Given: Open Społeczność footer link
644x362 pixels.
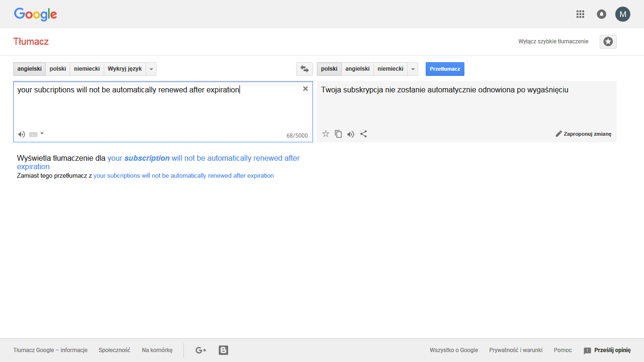Looking at the screenshot, I should point(115,350).
